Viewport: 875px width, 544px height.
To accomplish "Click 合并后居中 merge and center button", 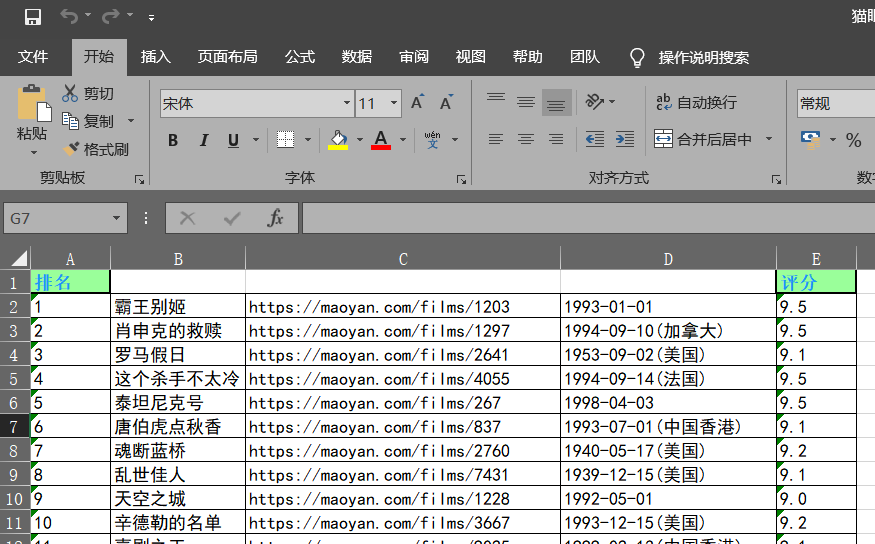I will pos(704,140).
